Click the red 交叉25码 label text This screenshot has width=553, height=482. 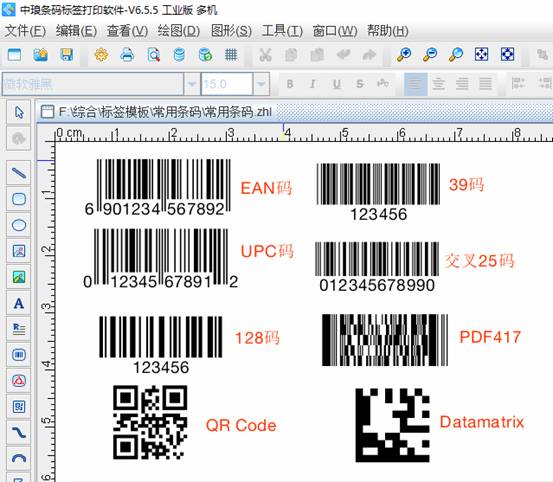[x=479, y=261]
